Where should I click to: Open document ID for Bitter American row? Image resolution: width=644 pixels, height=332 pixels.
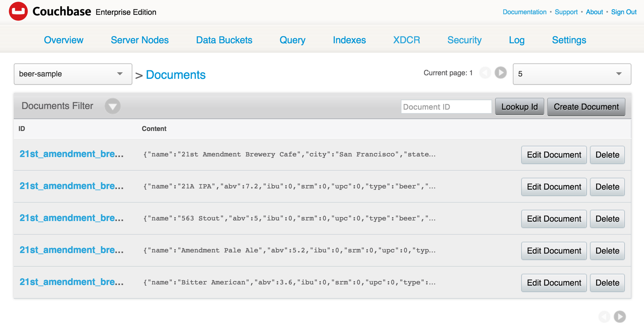point(71,282)
